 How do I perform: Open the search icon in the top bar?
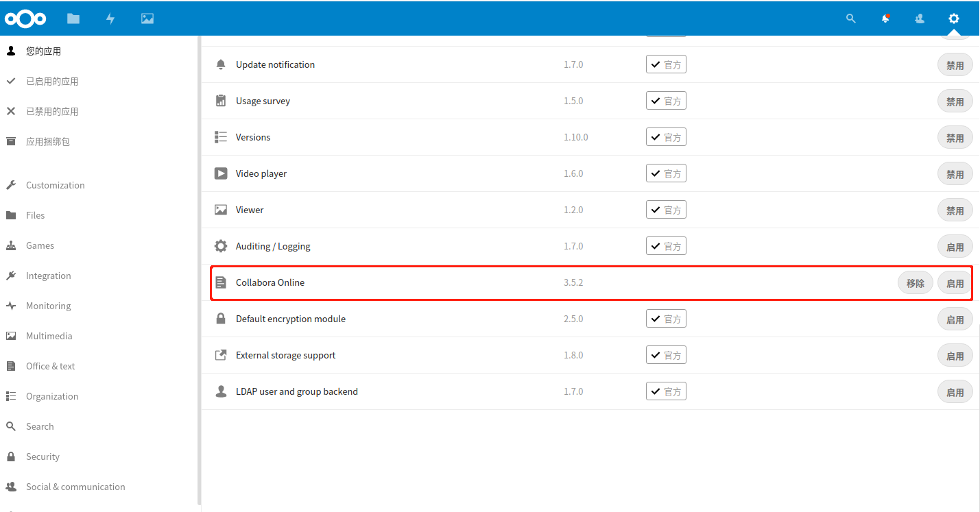[850, 19]
